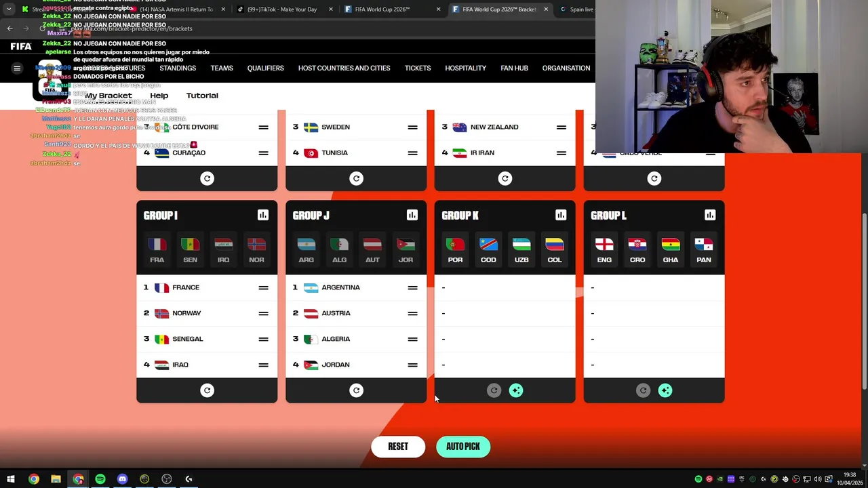Select Portugal flag in Group K

pos(455,249)
